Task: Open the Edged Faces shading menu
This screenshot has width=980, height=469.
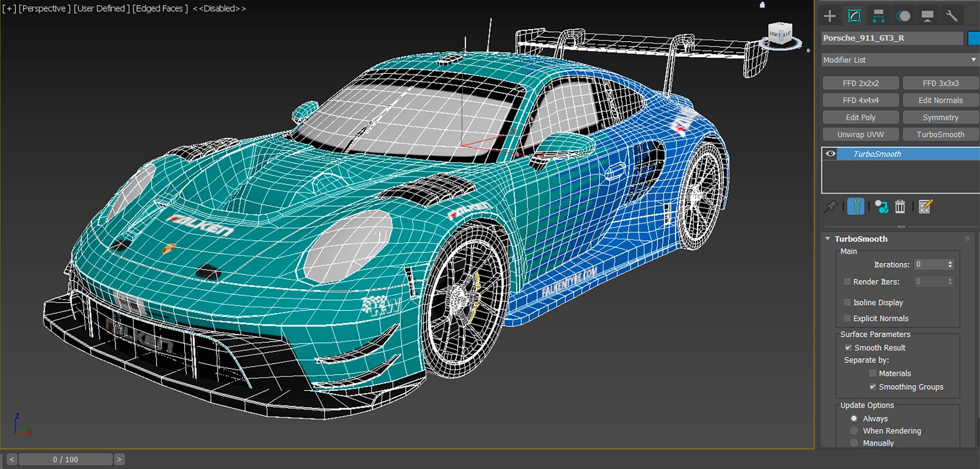Action: (x=160, y=9)
